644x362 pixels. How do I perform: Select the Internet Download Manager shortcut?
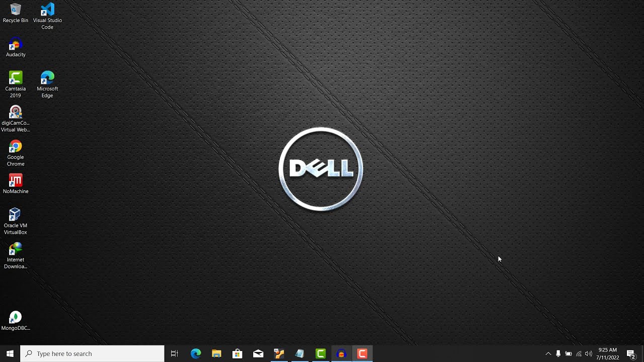coord(16,255)
